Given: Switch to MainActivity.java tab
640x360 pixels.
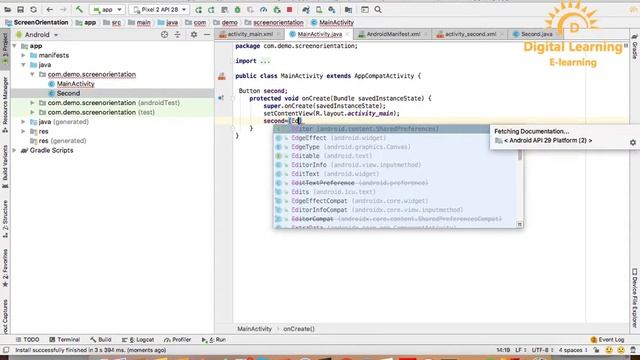Looking at the screenshot, I should pyautogui.click(x=320, y=34).
